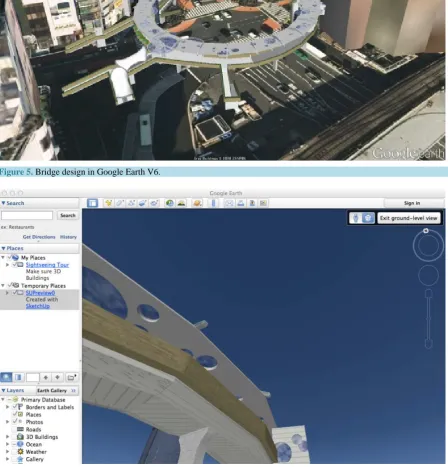
Task: Open the SUPreview0 link
Action: click(40, 293)
